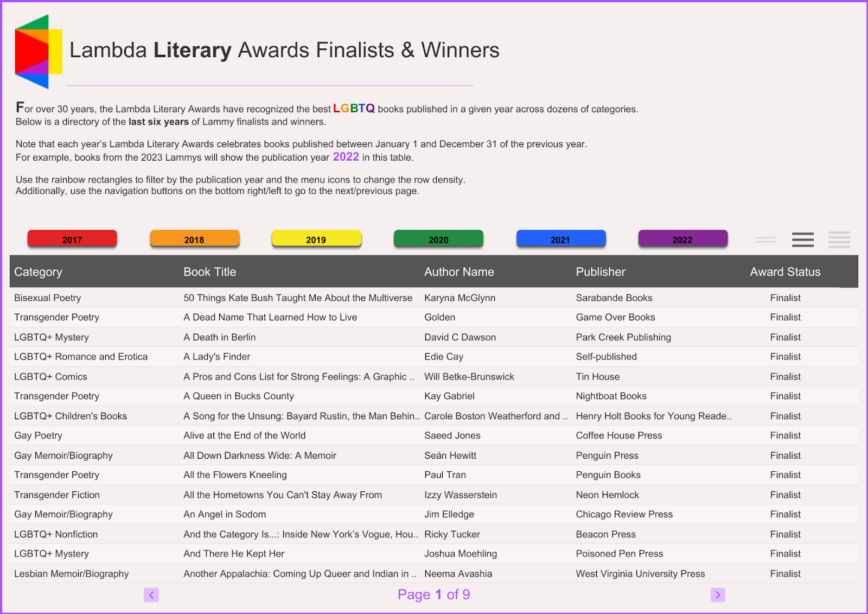Filter books by green 2020 rectangle
The width and height of the screenshot is (868, 614).
pyautogui.click(x=438, y=239)
